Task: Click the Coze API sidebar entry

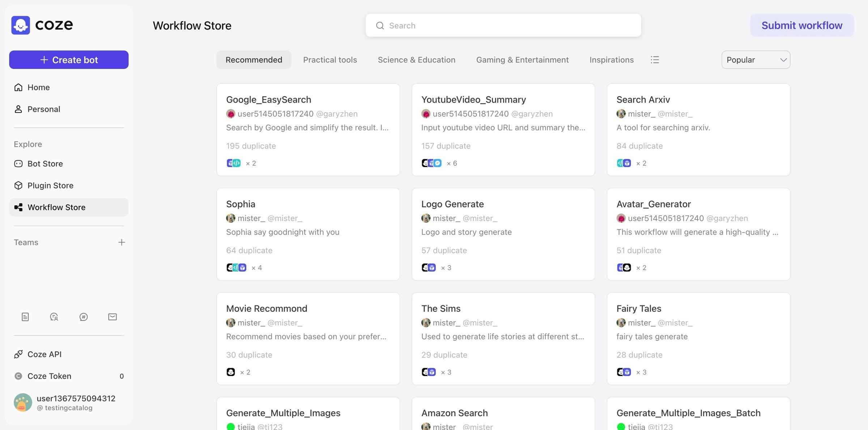Action: (x=44, y=354)
